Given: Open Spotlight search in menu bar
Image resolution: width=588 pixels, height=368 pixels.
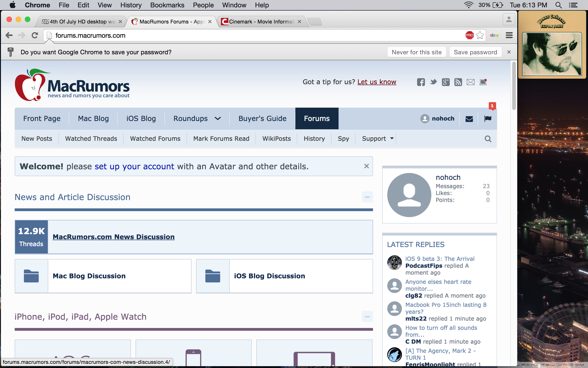Looking at the screenshot, I should pos(558,5).
